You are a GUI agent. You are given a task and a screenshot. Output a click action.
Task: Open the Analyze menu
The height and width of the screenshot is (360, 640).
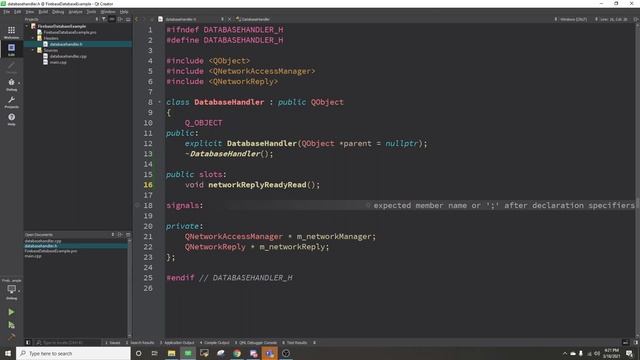(x=76, y=12)
